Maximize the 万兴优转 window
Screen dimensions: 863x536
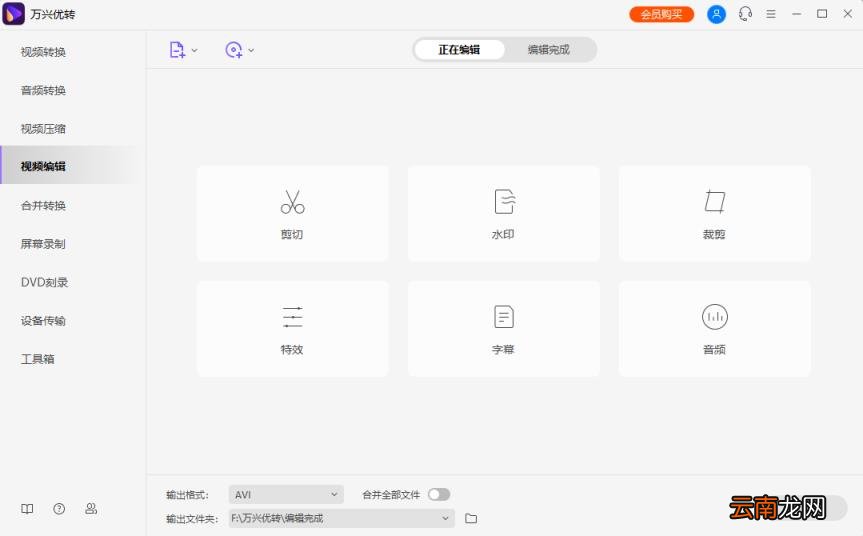coord(822,14)
